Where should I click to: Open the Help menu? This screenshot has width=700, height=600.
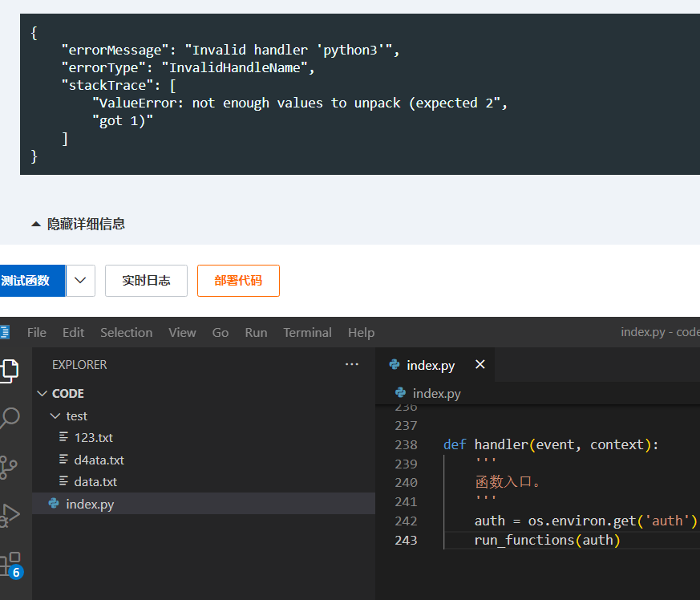tap(361, 332)
